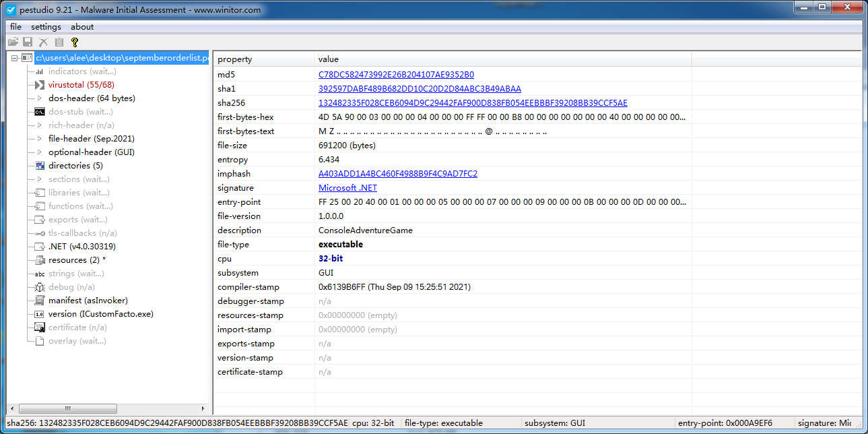This screenshot has width=868, height=434.
Task: Click the resources node icon
Action: tap(40, 260)
